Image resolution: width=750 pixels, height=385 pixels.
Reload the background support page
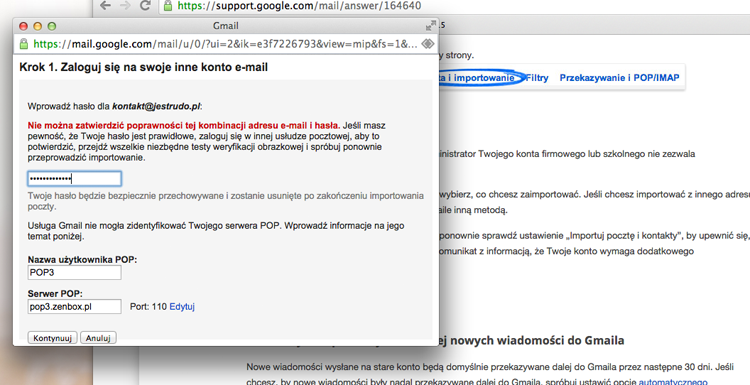click(x=145, y=5)
